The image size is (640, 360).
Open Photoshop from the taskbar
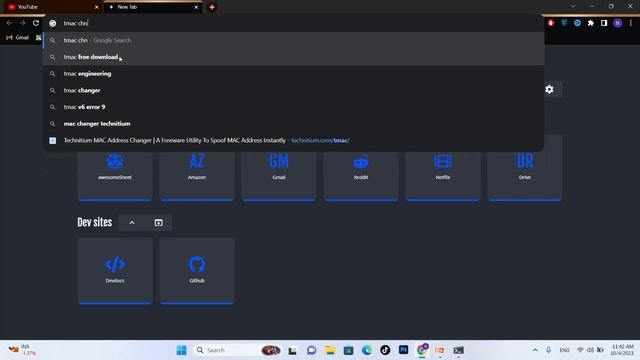click(x=403, y=350)
